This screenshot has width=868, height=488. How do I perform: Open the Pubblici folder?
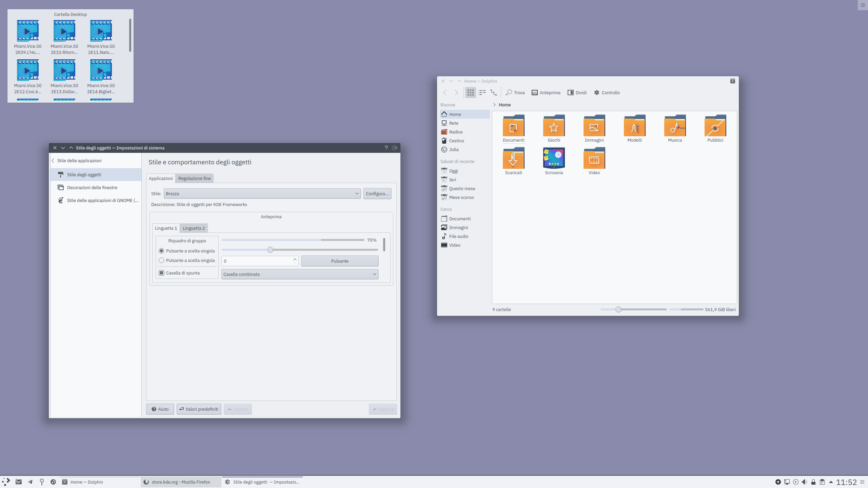click(715, 128)
